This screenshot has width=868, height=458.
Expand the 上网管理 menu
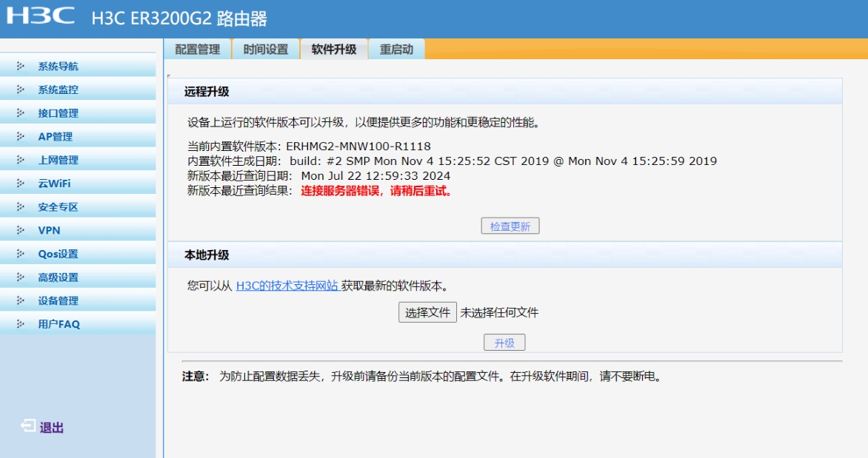tap(78, 160)
